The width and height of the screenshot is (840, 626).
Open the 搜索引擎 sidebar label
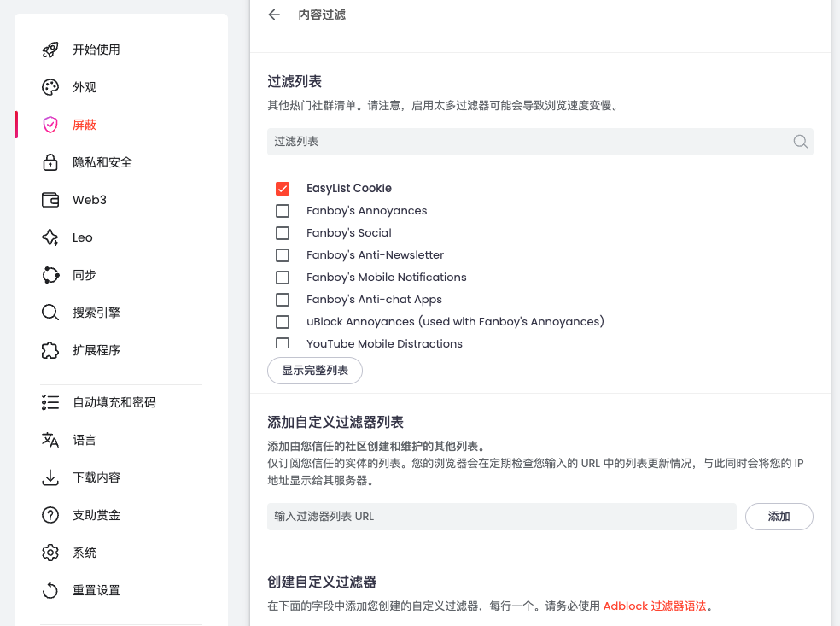click(96, 313)
